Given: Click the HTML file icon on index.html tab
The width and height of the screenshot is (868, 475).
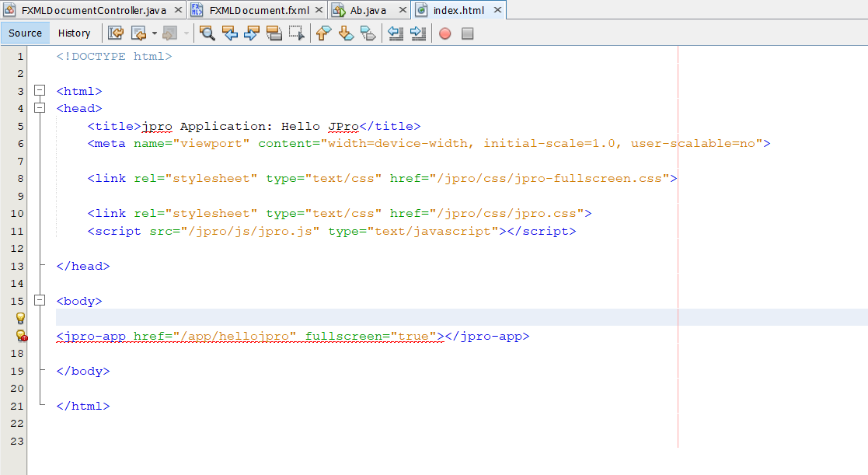Looking at the screenshot, I should (422, 10).
